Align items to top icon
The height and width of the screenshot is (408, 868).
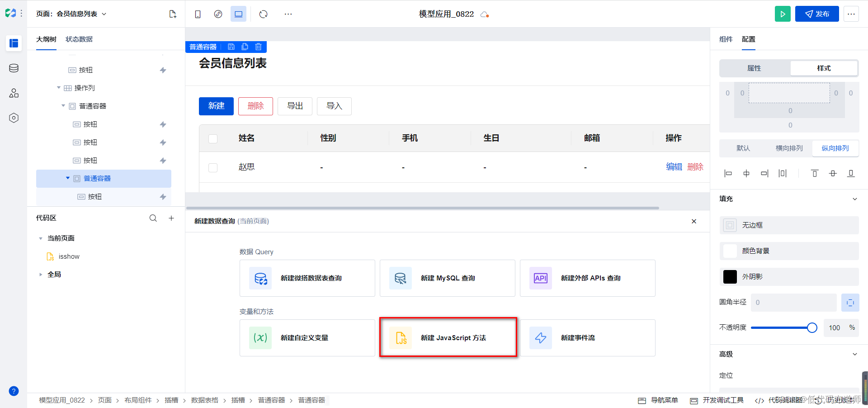[815, 173]
